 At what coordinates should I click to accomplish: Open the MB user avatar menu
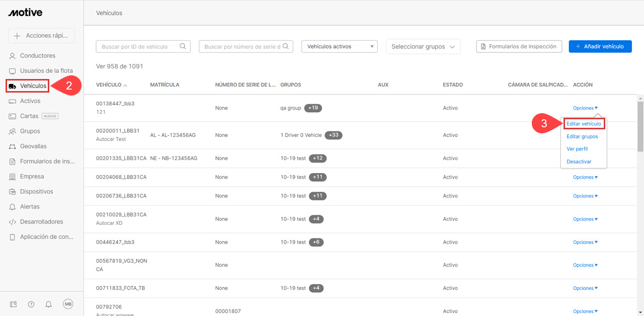click(68, 304)
